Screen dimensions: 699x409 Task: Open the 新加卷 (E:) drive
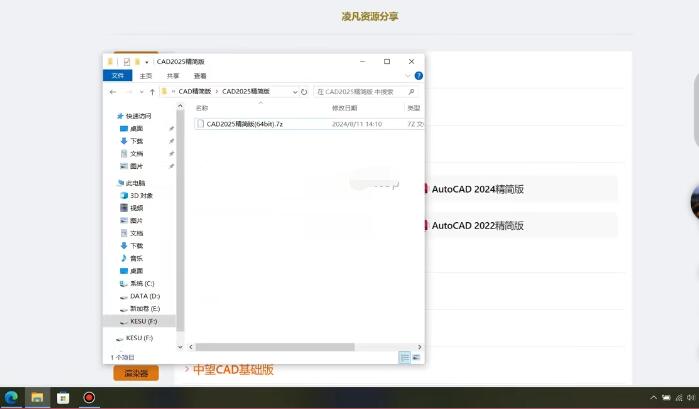(145, 308)
